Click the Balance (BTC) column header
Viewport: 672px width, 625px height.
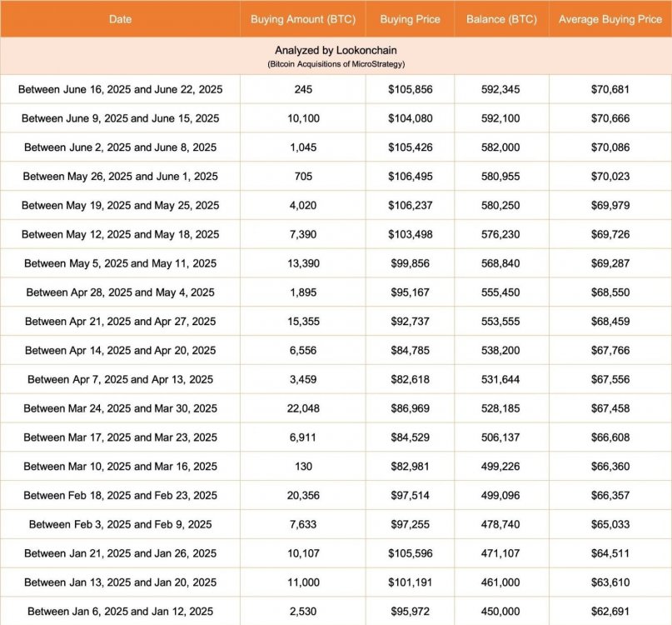(x=500, y=19)
